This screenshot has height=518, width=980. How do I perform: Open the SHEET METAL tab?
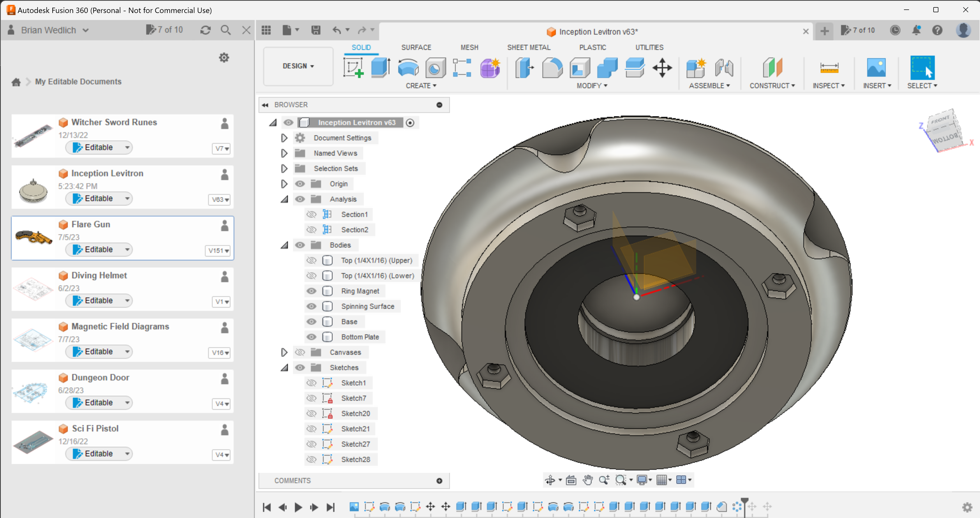[529, 47]
